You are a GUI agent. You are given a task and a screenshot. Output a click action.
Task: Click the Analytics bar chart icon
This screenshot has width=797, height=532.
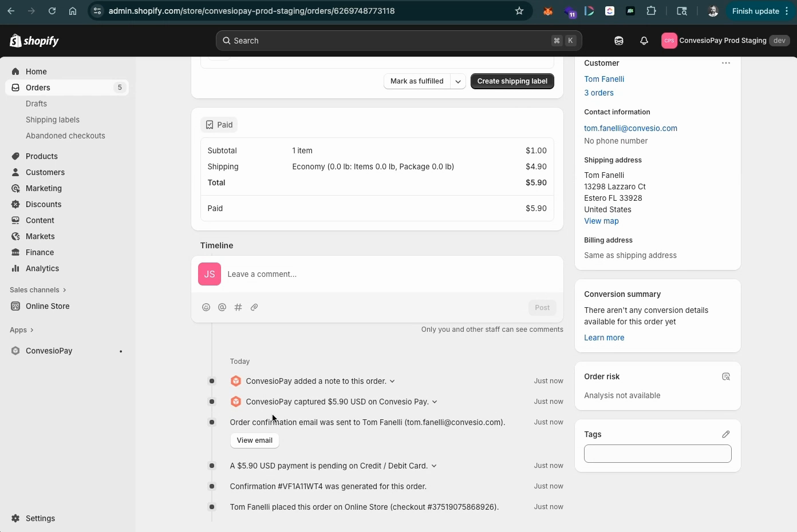point(15,268)
